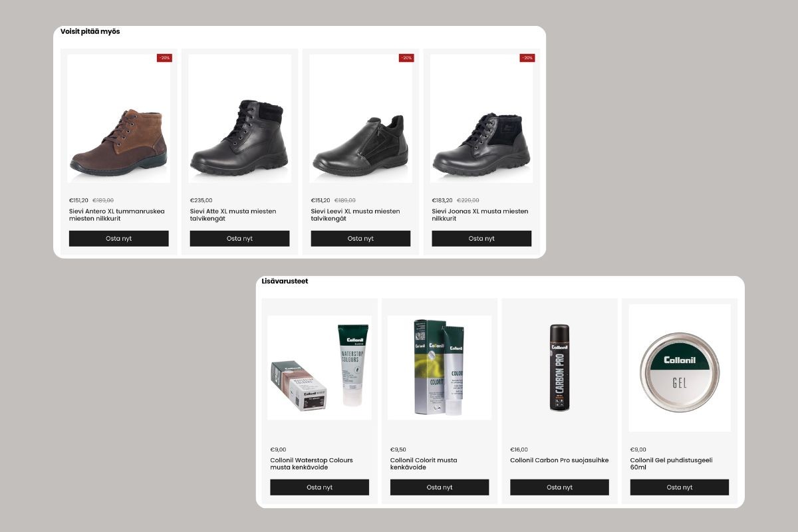This screenshot has height=532, width=798.
Task: Click Osta nyt under Sievi Antero XL
Action: 119,239
